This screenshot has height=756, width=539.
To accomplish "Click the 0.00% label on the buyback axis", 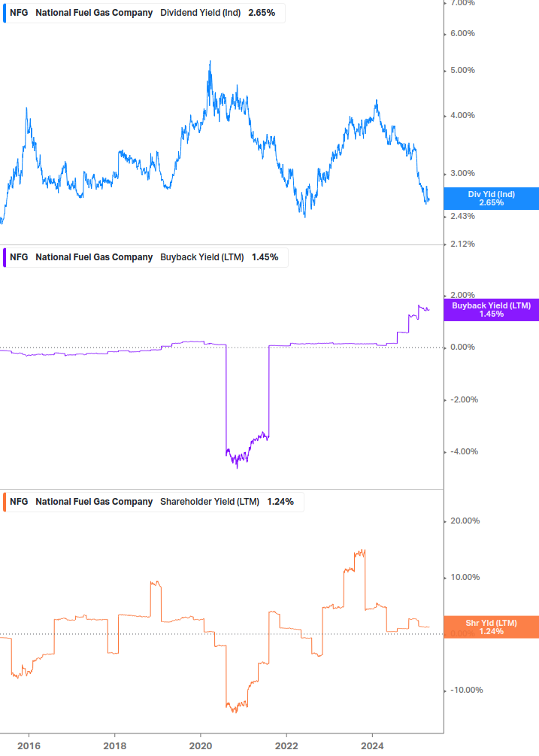I will pyautogui.click(x=462, y=348).
